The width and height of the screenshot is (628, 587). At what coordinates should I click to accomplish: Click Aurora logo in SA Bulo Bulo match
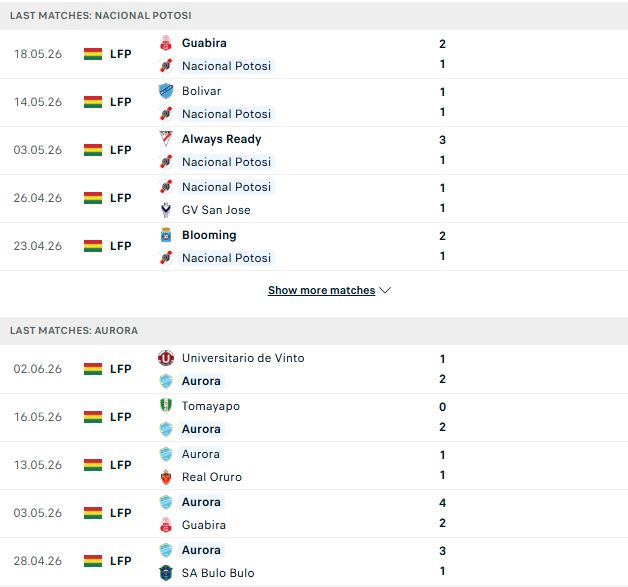(166, 550)
